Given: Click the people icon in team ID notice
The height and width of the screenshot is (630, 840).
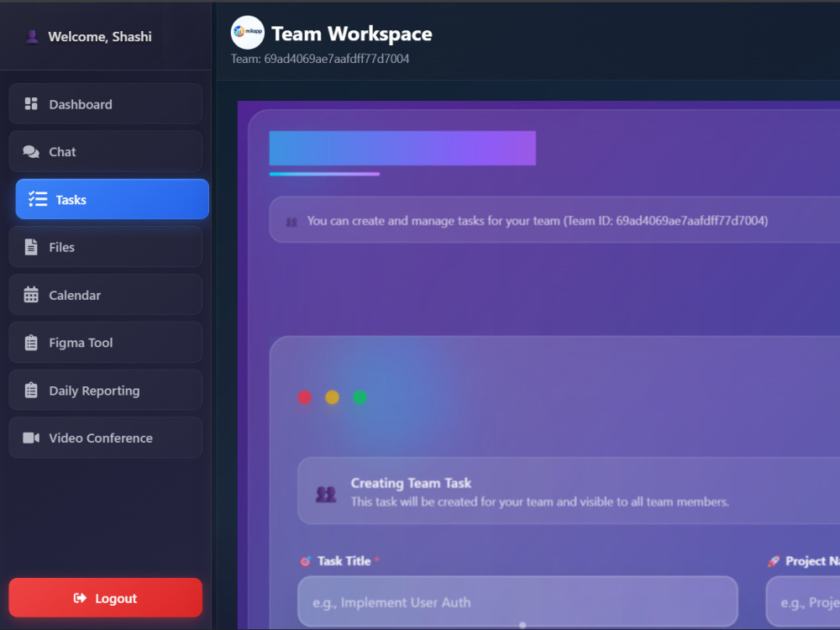Looking at the screenshot, I should (291, 221).
